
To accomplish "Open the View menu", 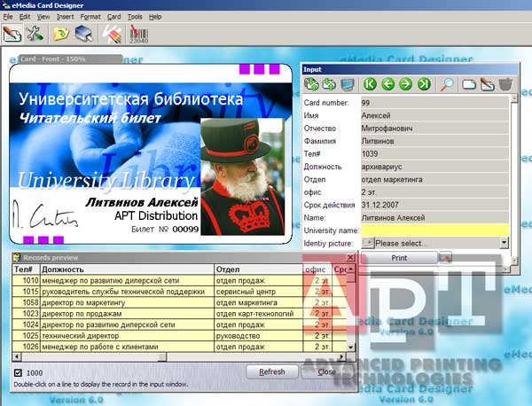I will (x=43, y=17).
